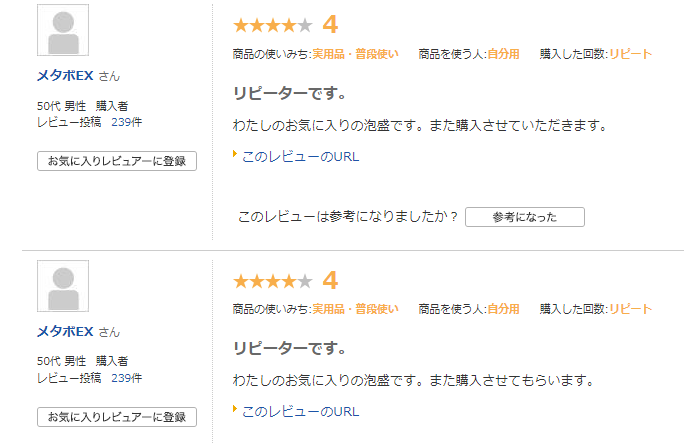Click the arrow before first このレビューのURL
The width and height of the screenshot is (684, 443).
235,154
